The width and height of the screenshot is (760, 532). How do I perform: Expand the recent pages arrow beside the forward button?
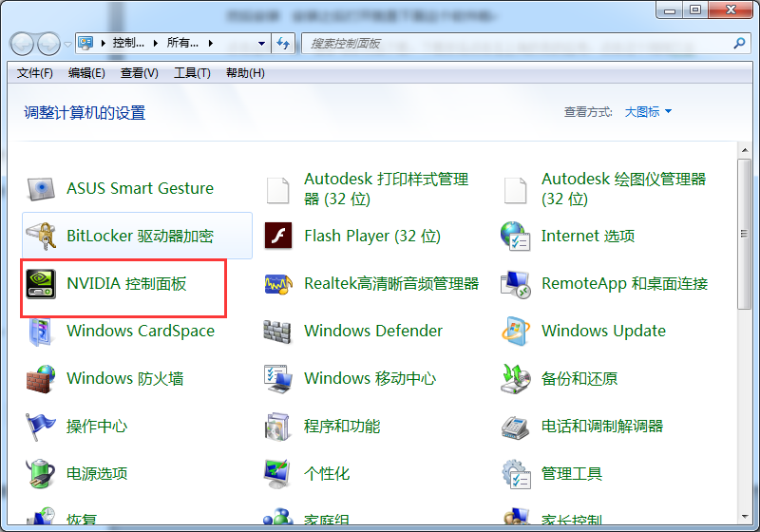point(67,44)
